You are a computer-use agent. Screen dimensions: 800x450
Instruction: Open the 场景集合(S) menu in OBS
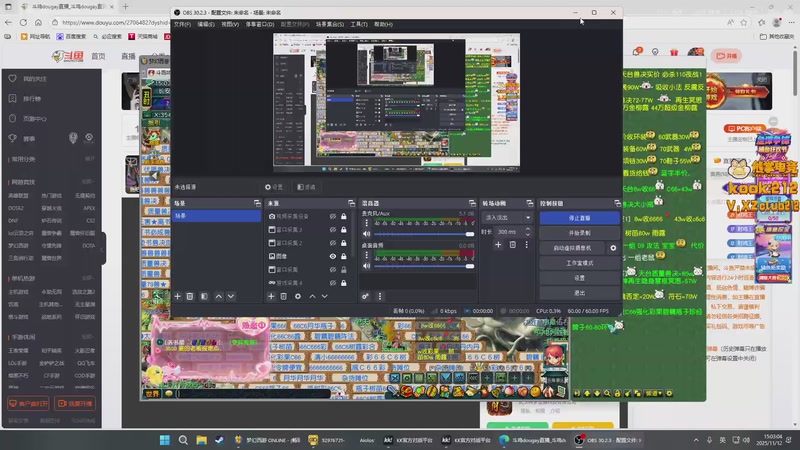click(330, 24)
